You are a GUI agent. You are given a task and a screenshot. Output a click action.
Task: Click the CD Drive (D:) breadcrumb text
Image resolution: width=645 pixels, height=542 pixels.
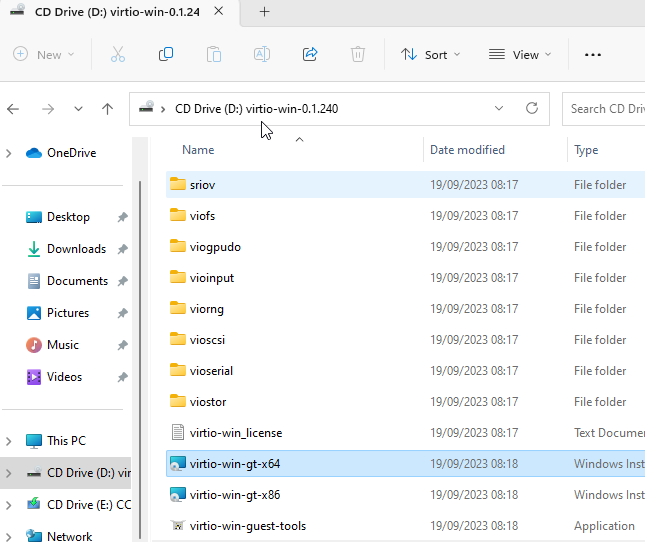pos(256,109)
